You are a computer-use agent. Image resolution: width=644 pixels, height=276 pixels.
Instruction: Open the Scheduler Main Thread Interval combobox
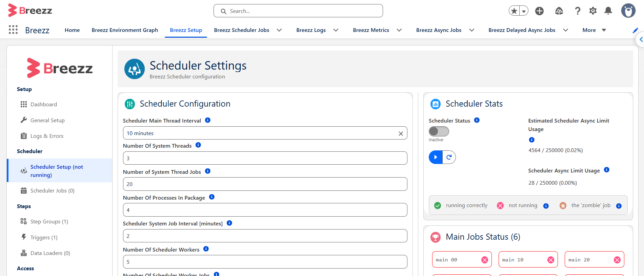(265, 133)
